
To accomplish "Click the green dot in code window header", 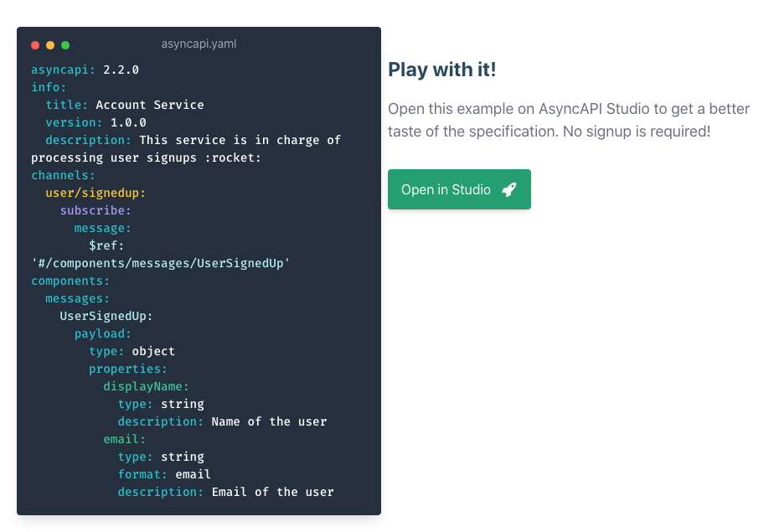I will tap(65, 45).
